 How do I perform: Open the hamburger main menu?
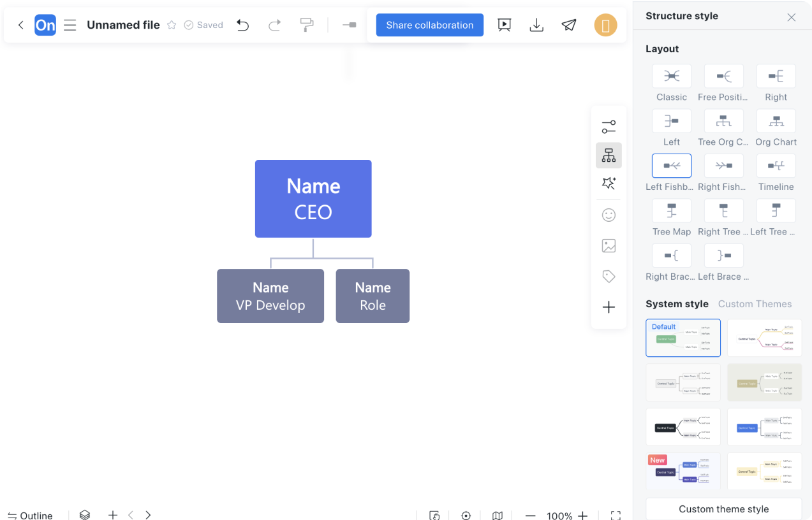pyautogui.click(x=70, y=25)
